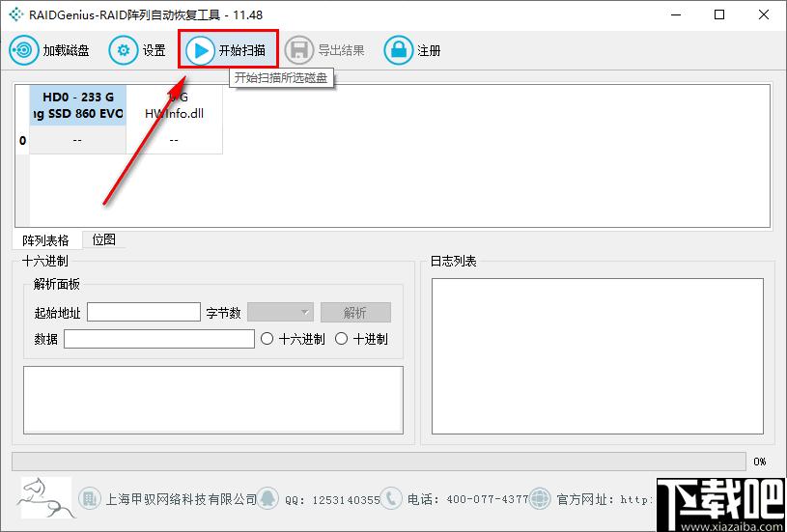This screenshot has width=787, height=532.
Task: Click the RAIDGenius title bar app icon
Action: point(16,14)
